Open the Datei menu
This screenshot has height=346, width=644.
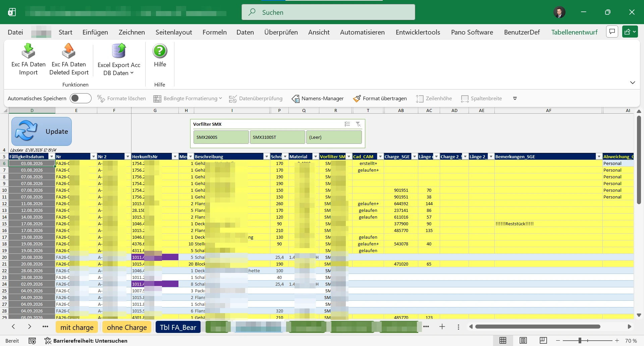[15, 32]
